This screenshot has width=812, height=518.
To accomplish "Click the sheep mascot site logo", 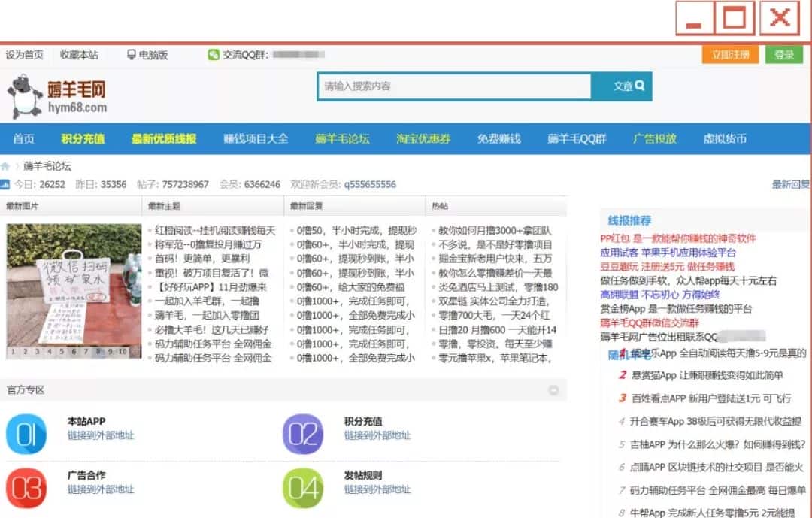I will click(x=26, y=97).
